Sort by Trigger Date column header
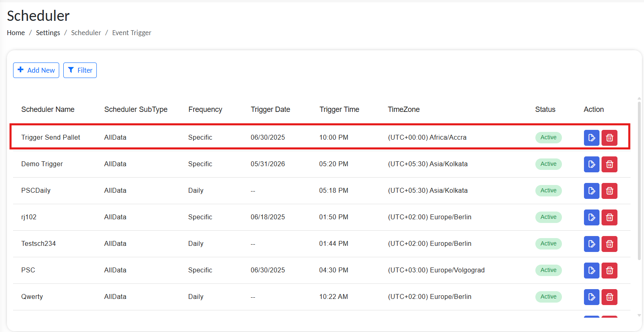 coord(270,109)
